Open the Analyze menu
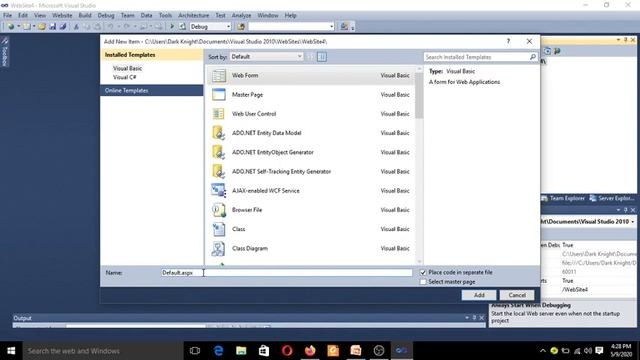The image size is (640, 360). 241,16
